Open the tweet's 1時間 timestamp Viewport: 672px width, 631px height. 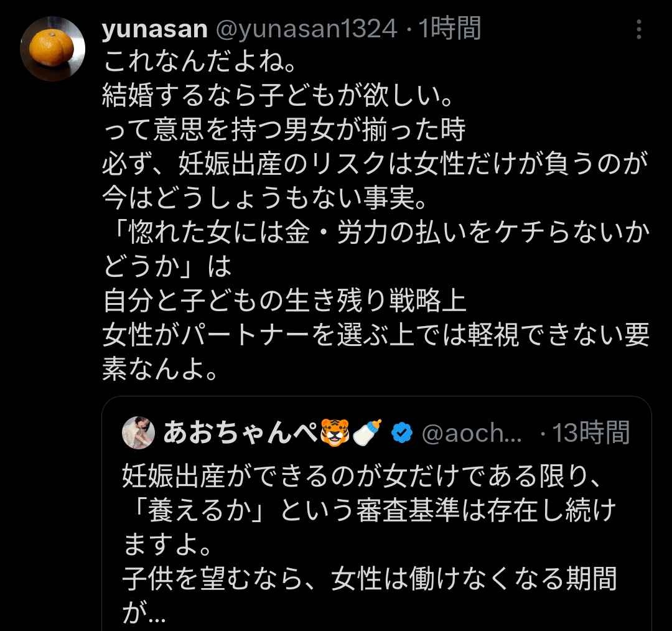click(x=449, y=29)
